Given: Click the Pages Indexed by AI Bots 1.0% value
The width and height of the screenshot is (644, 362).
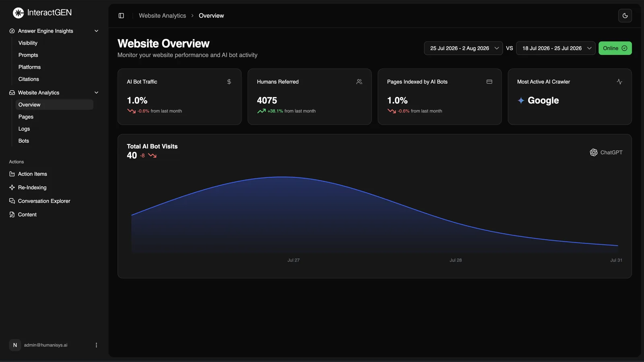Looking at the screenshot, I should 397,101.
